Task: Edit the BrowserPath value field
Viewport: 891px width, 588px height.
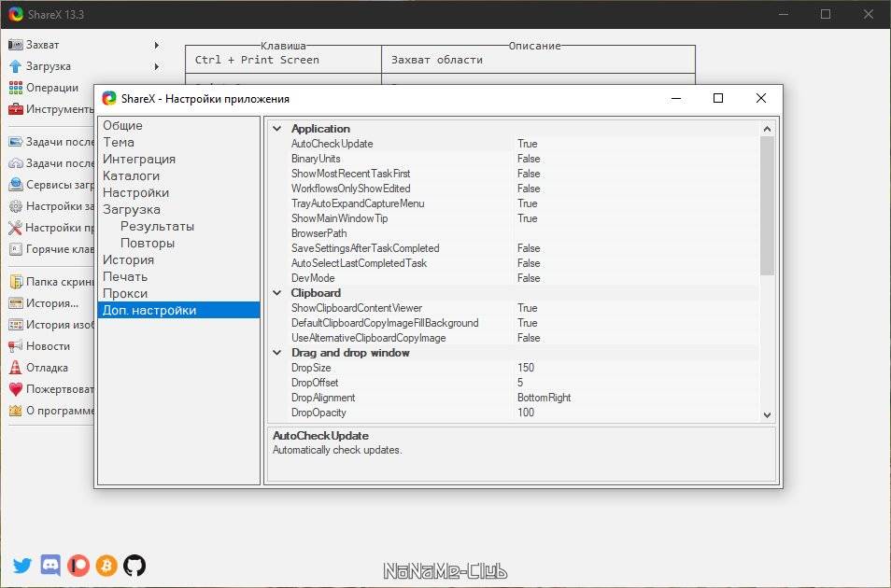Action: [636, 233]
